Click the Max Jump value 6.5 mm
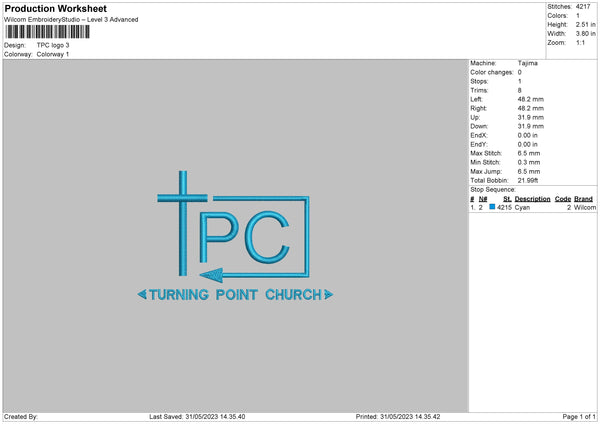Screen dimensions: 600x424 pyautogui.click(x=529, y=171)
